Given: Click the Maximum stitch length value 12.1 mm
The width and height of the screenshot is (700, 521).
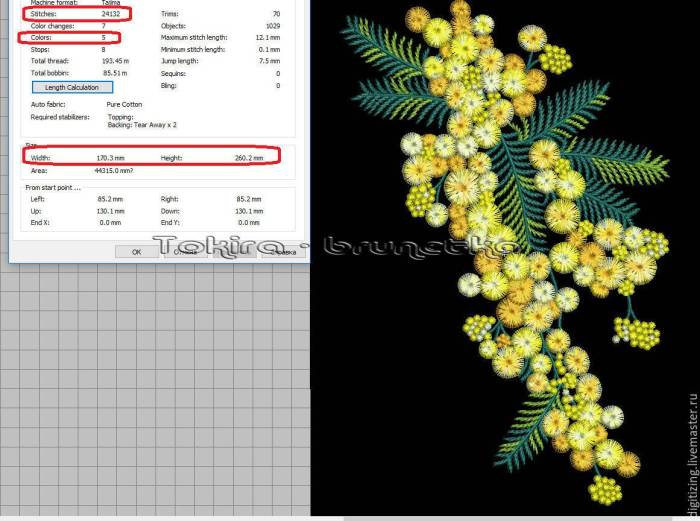Looking at the screenshot, I should coord(266,38).
